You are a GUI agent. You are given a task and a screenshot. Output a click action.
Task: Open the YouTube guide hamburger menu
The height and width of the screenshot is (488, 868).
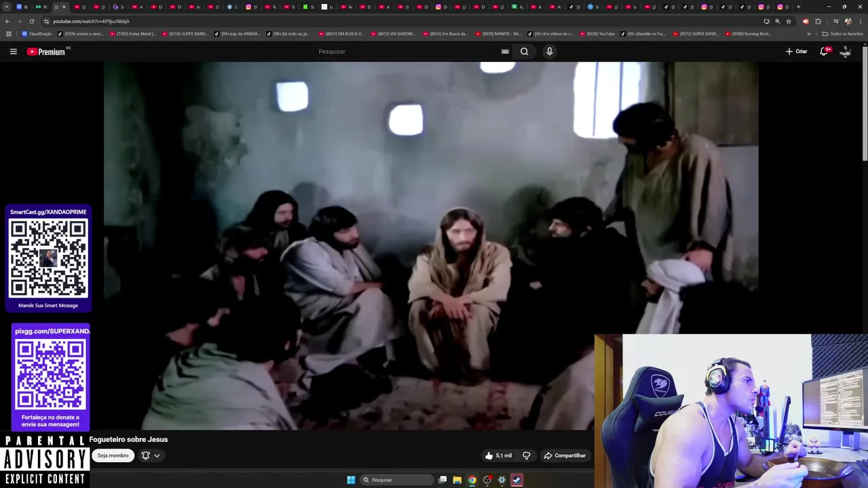click(x=13, y=52)
